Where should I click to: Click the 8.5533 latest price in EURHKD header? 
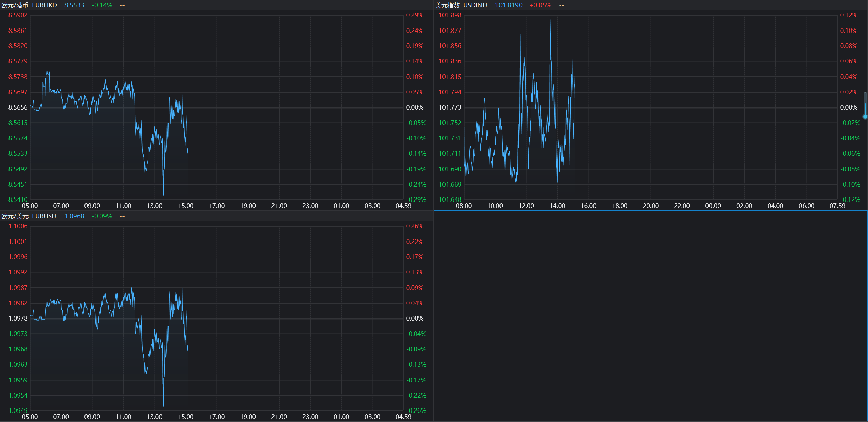74,5
